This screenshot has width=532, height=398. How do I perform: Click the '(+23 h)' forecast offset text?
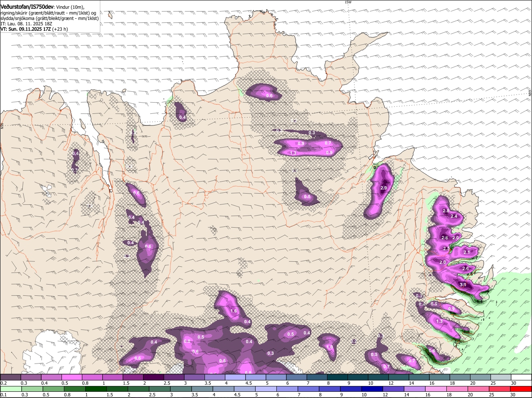tap(60, 29)
